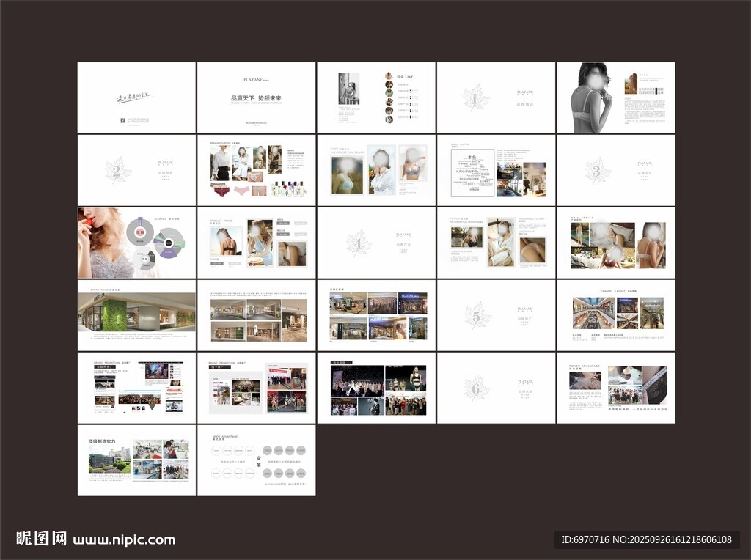This screenshot has height=560, width=751.
Task: Open the cover page titled 品赢天下 势领未来
Action: (x=256, y=97)
